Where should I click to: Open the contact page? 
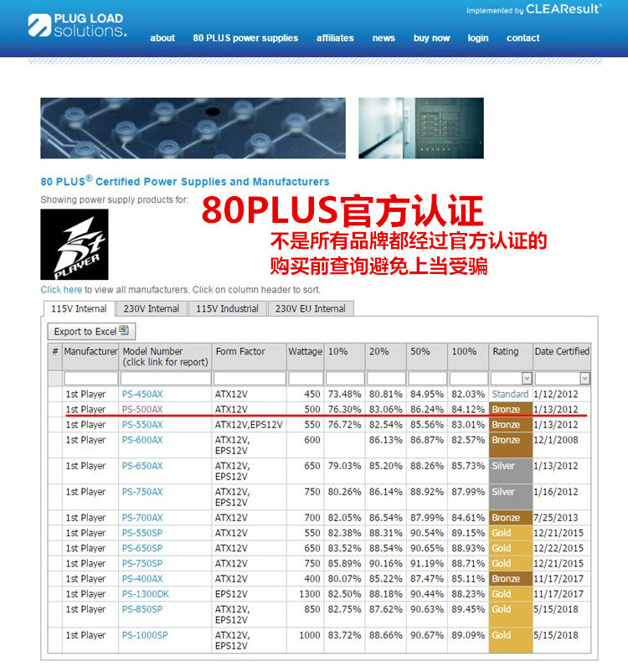pos(523,38)
